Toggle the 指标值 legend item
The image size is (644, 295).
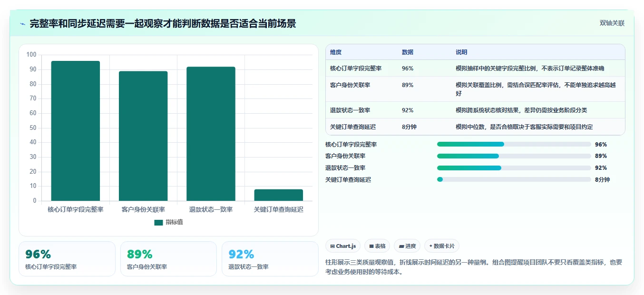click(x=169, y=222)
